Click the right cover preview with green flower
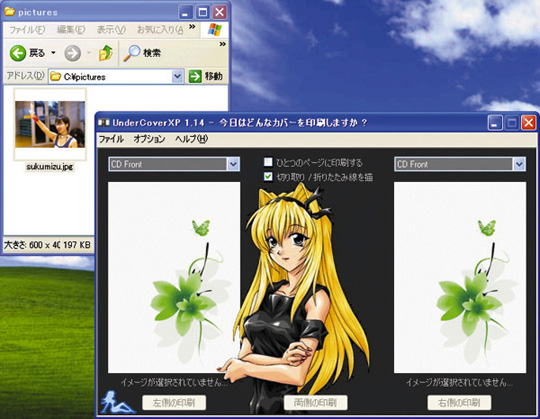This screenshot has width=540, height=419. point(460,277)
